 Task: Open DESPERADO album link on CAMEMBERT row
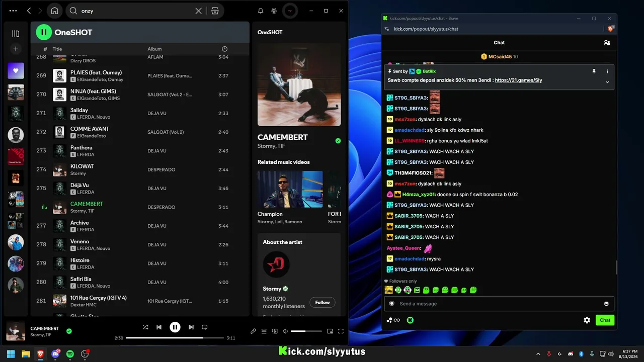[x=162, y=207]
